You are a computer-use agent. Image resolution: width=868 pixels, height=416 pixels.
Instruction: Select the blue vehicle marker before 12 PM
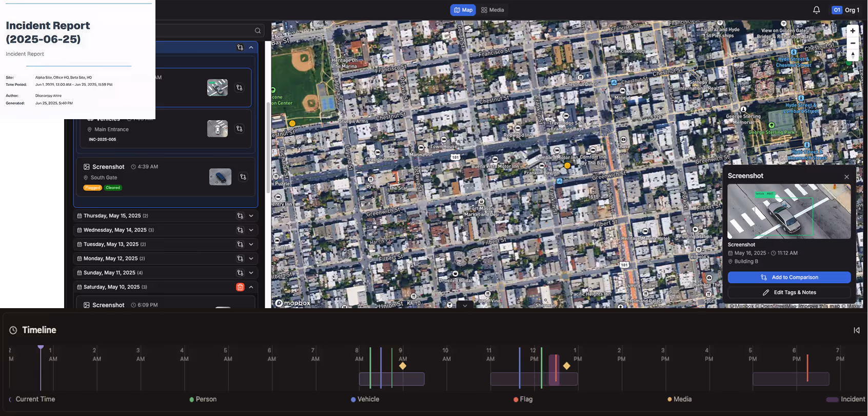tap(519, 368)
